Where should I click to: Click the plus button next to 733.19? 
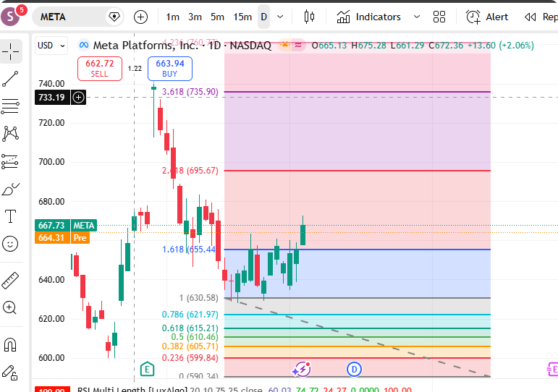pyautogui.click(x=78, y=97)
